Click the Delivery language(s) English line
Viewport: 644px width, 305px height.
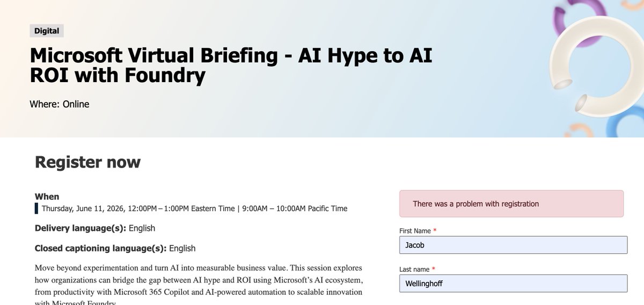[95, 228]
